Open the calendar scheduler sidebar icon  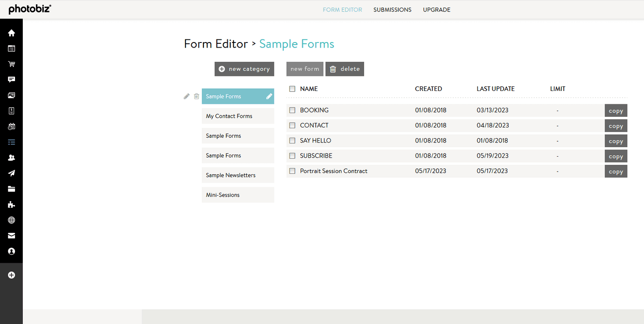pos(12,127)
